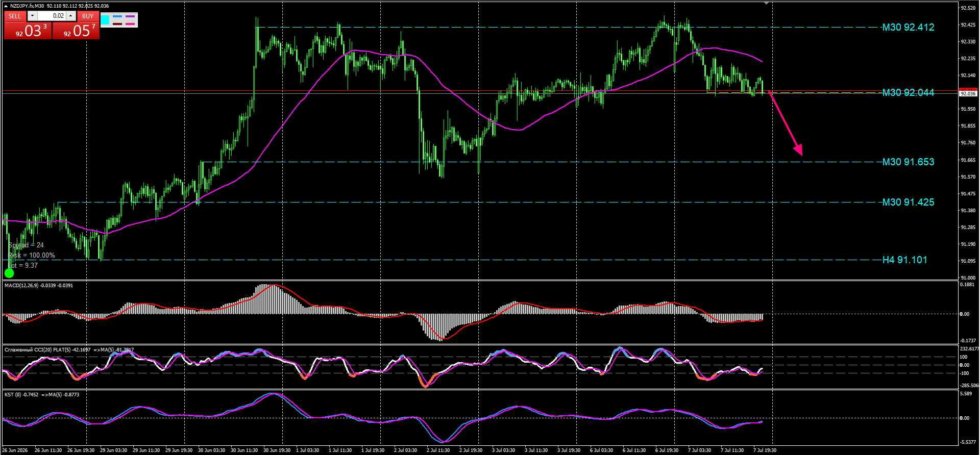
Task: Increase lot volume with up arrow
Action: point(71,16)
